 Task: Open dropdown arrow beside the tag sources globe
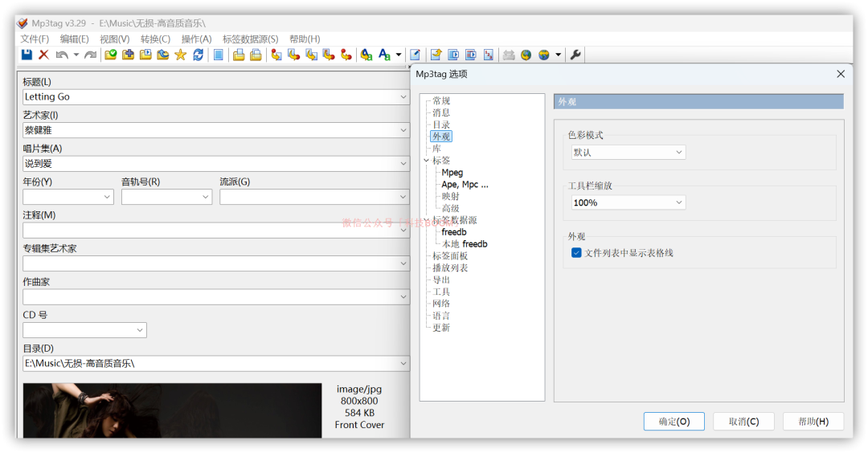[x=558, y=54]
